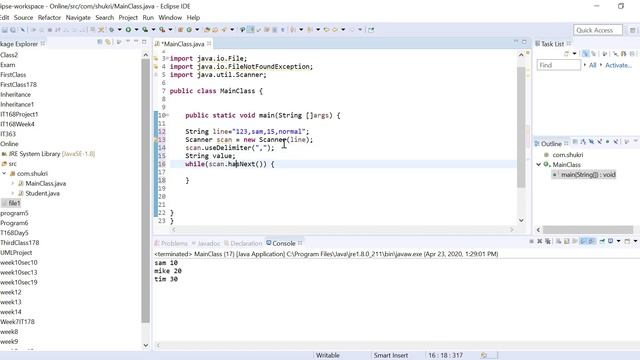Screen dimensions: 640x360
Task: Close the MainClass.java editor tab
Action: click(x=209, y=44)
